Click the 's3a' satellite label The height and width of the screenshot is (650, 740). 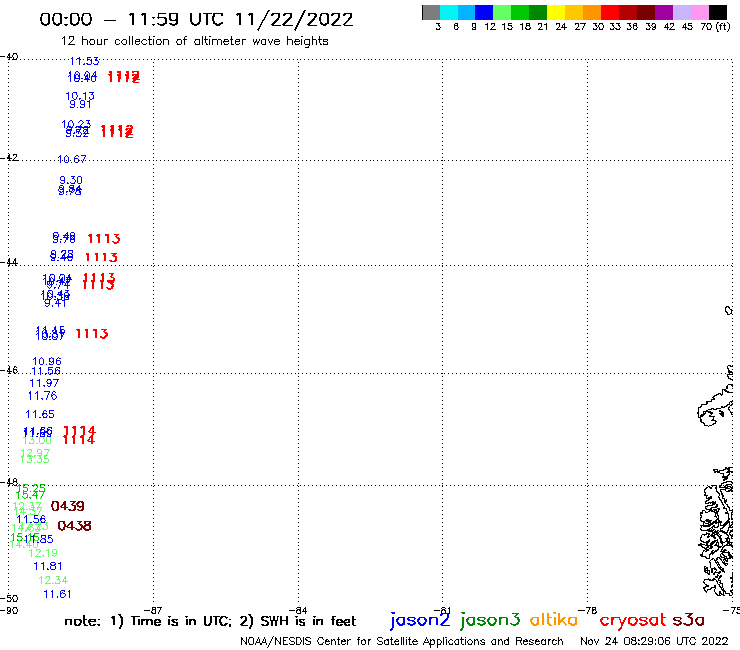[688, 620]
